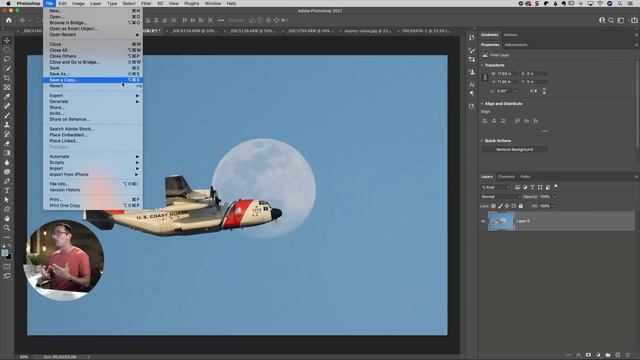Screen dimensions: 640x360
Task: Click the Apple menu icon
Action: point(8,3)
